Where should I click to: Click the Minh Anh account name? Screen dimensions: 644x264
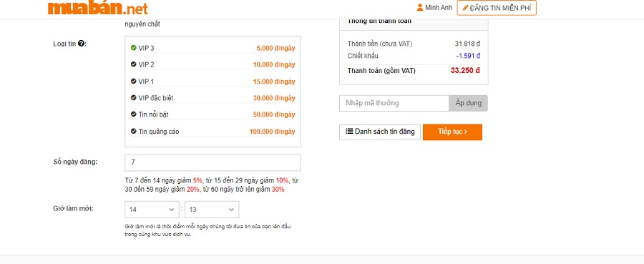[438, 8]
